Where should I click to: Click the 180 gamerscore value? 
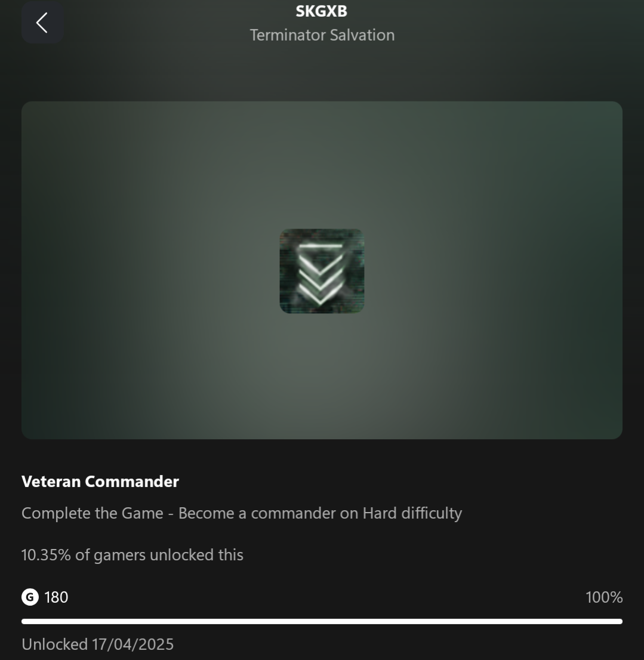(56, 597)
